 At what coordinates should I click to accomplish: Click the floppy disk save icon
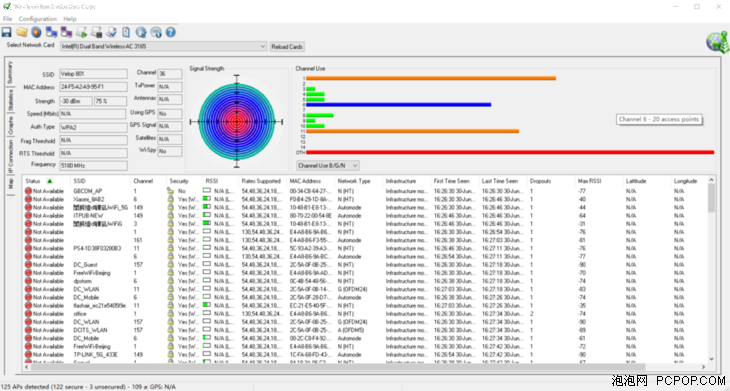tap(7, 32)
